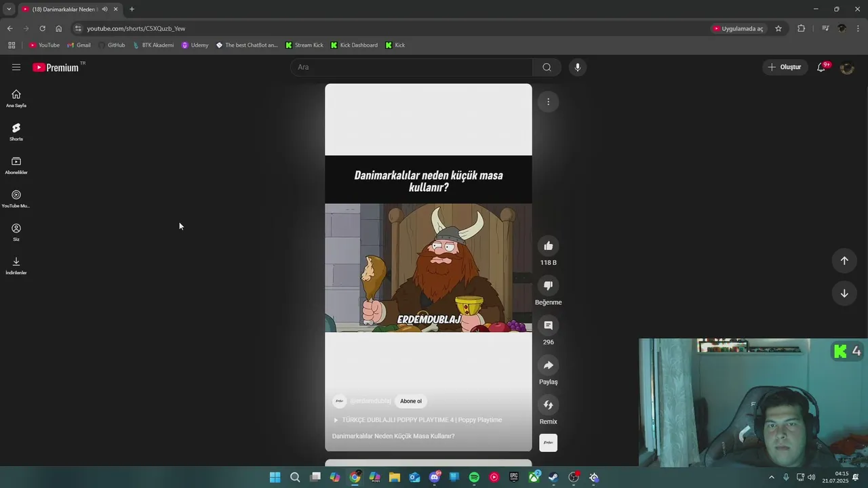This screenshot has width=868, height=488.
Task: Like the Short with thumbs up
Action: (548, 246)
